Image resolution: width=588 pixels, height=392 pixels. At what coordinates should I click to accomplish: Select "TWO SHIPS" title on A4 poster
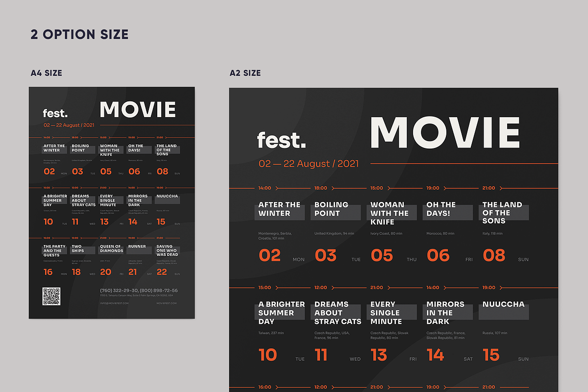click(77, 249)
